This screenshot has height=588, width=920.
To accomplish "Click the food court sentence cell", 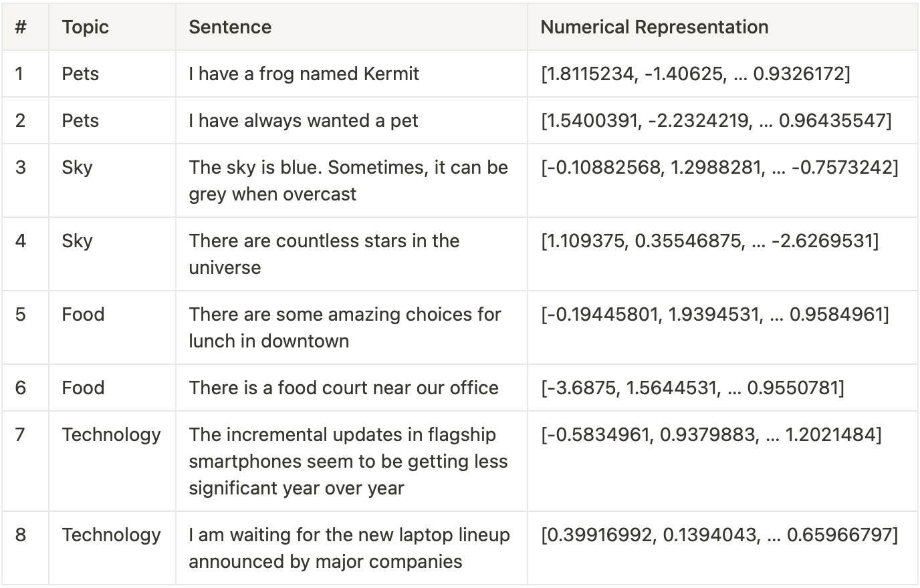I will (x=344, y=388).
